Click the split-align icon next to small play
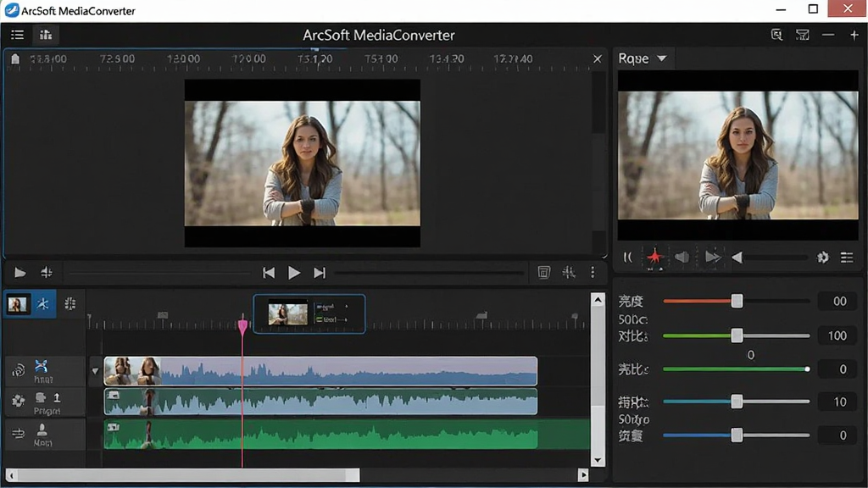Viewport: 868px width, 488px height. click(47, 272)
